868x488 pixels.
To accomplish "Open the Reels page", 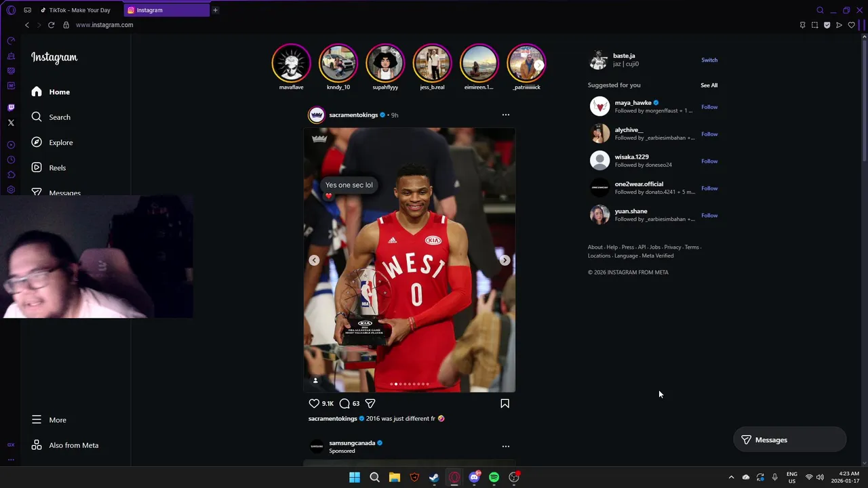I will tap(48, 168).
